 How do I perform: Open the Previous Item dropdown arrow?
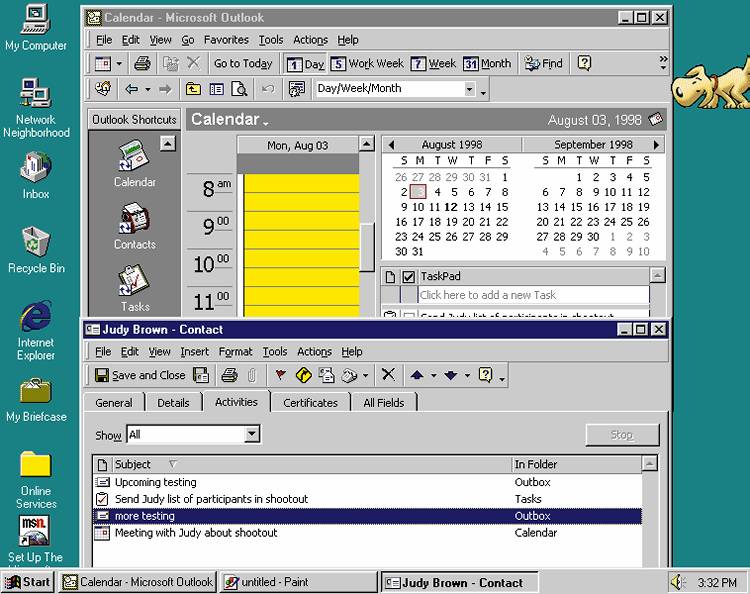[x=433, y=376]
